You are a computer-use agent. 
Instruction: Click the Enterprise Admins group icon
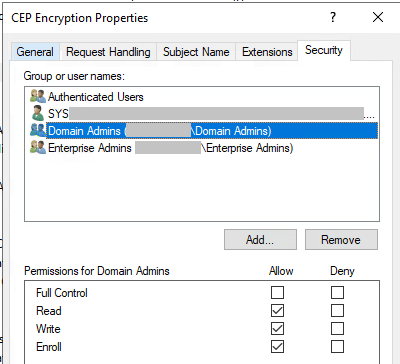tap(38, 147)
